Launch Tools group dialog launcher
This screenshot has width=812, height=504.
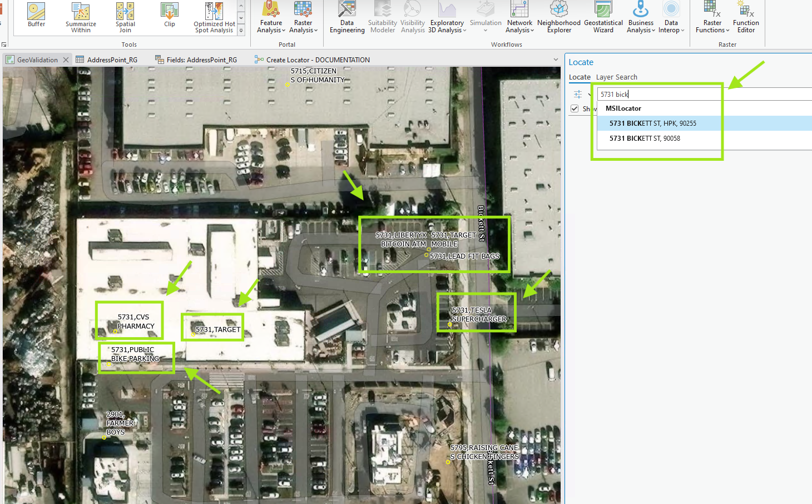[4, 45]
